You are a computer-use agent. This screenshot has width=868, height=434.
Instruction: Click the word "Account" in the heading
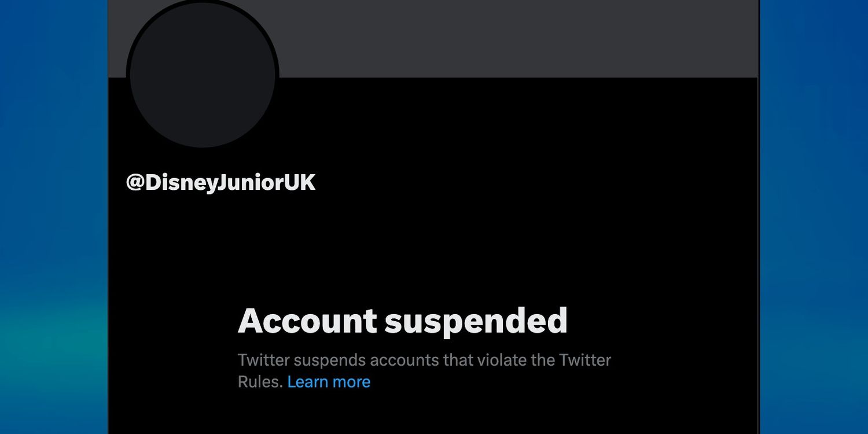click(307, 321)
